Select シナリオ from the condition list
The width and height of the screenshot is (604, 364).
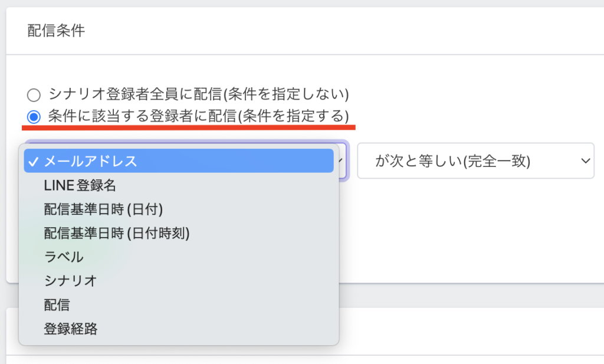click(70, 281)
